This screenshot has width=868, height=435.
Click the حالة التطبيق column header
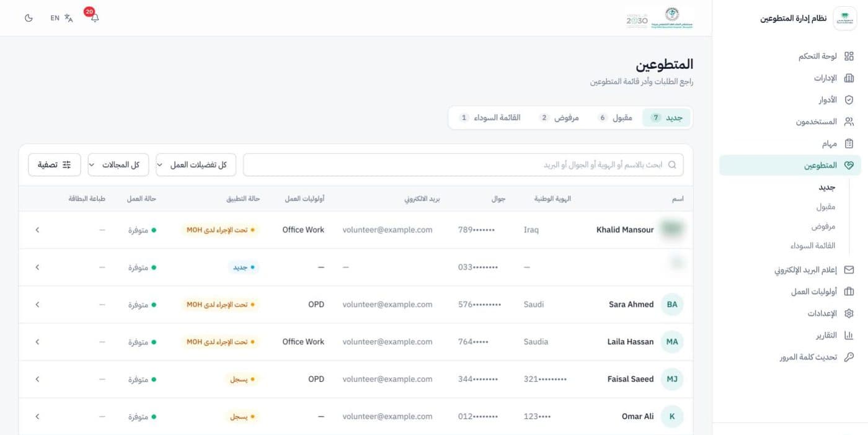click(x=243, y=199)
